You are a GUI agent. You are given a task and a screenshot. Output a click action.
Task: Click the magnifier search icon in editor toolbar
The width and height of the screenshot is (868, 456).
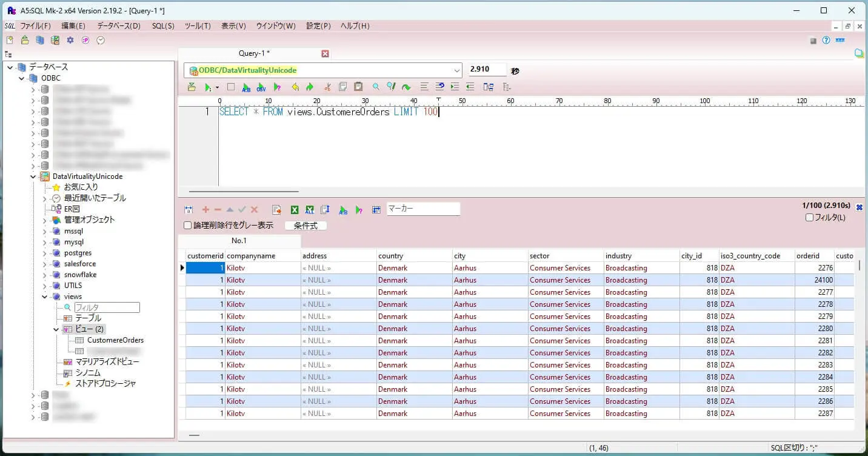pos(376,87)
